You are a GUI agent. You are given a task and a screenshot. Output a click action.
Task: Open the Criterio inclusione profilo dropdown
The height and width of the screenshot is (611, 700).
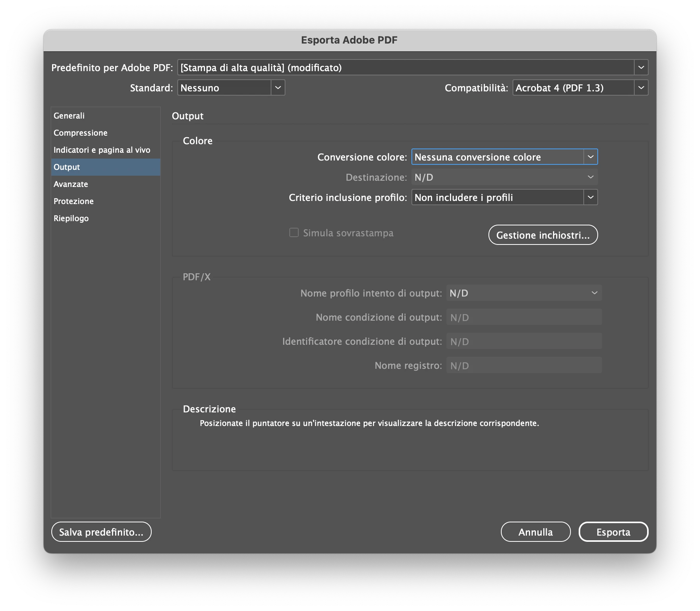pos(504,197)
